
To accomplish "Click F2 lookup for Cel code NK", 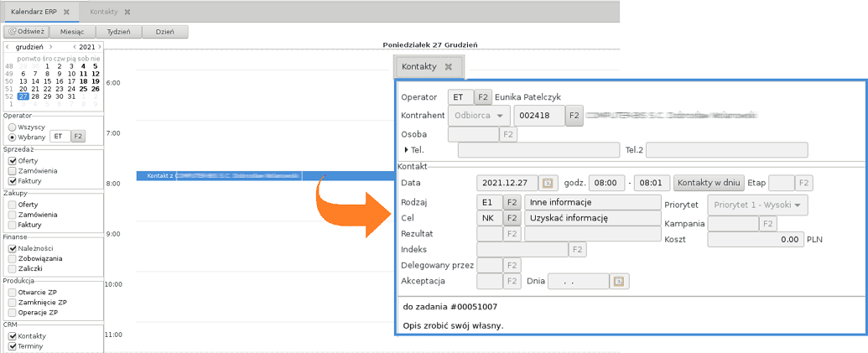I will [x=512, y=218].
